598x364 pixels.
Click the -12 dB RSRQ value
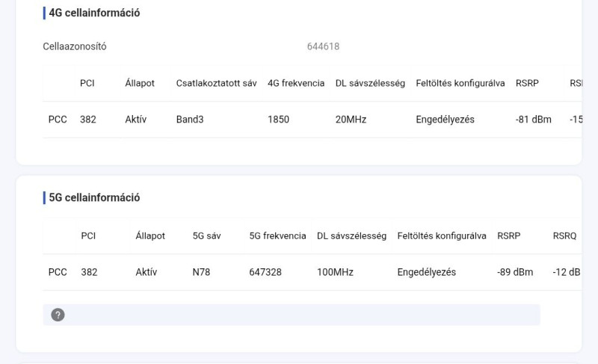(567, 272)
